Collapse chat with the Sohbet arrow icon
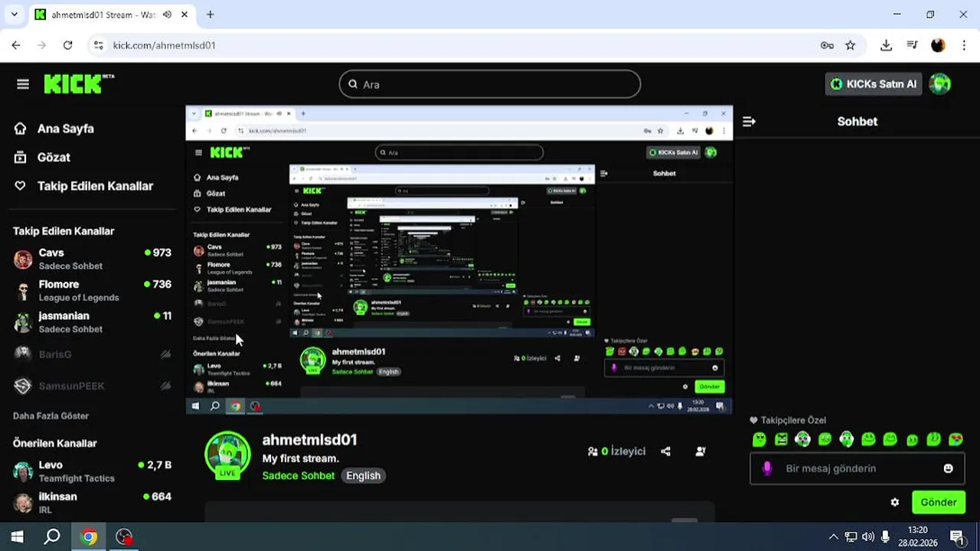 point(749,122)
